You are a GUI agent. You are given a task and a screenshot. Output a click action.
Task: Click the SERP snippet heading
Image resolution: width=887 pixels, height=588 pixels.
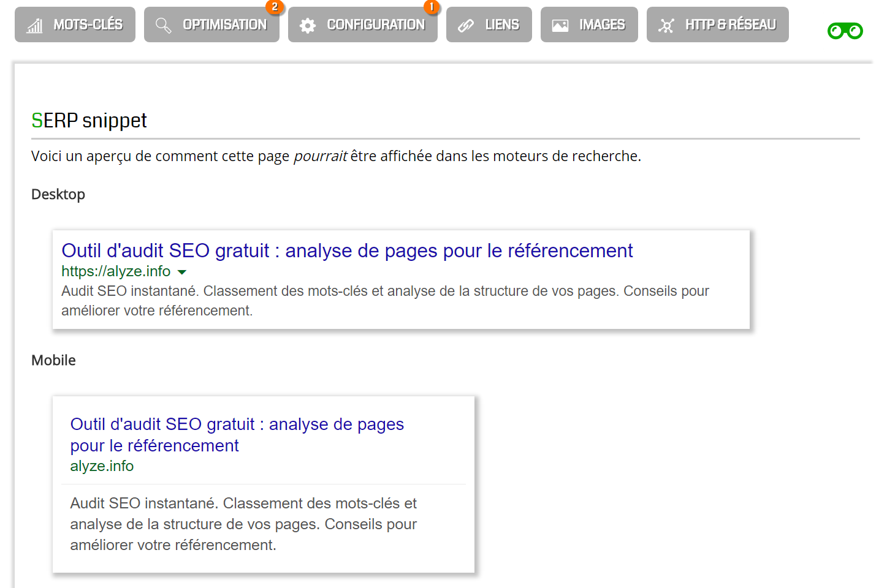click(x=89, y=120)
